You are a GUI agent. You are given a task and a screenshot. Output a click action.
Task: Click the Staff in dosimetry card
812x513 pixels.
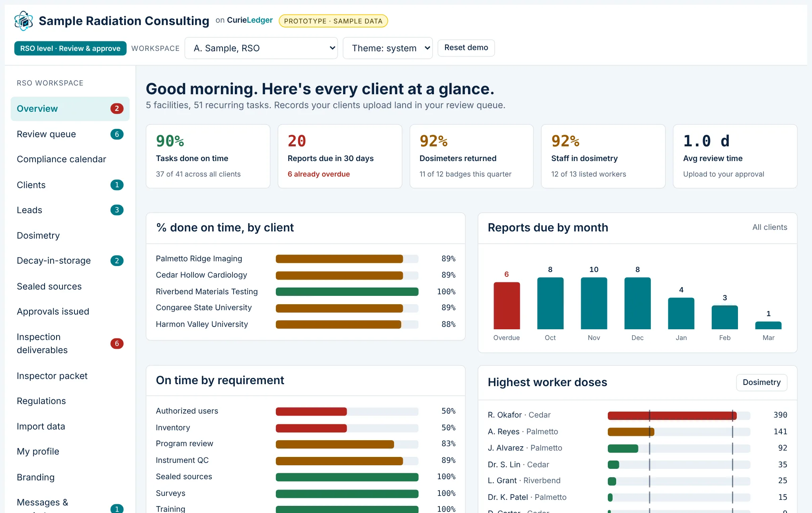click(x=603, y=156)
